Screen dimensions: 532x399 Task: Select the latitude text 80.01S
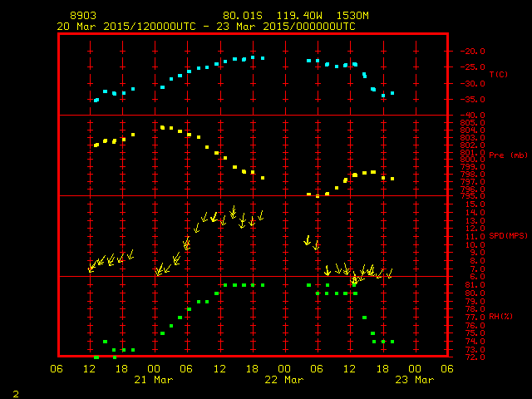(x=243, y=16)
